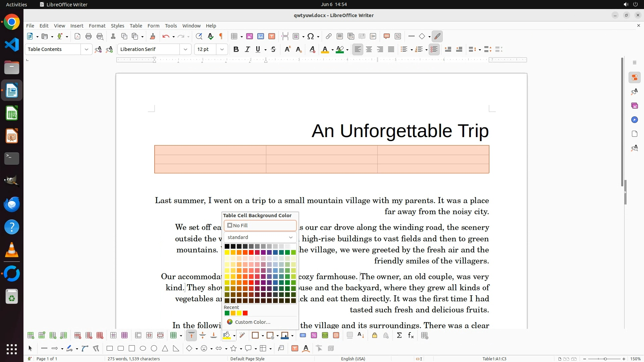This screenshot has height=362, width=644.
Task: Toggle Formatting Marks pilcrow button
Action: coord(221,37)
